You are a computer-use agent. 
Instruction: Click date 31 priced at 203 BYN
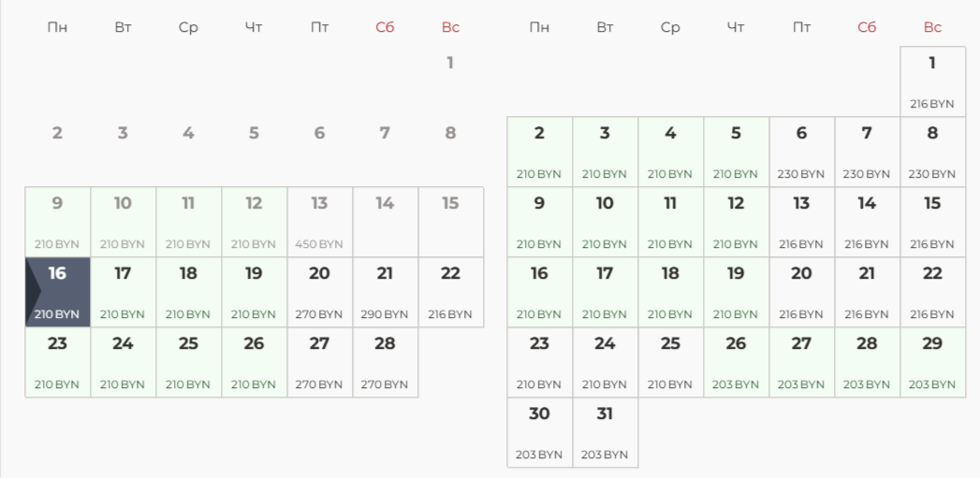click(605, 432)
